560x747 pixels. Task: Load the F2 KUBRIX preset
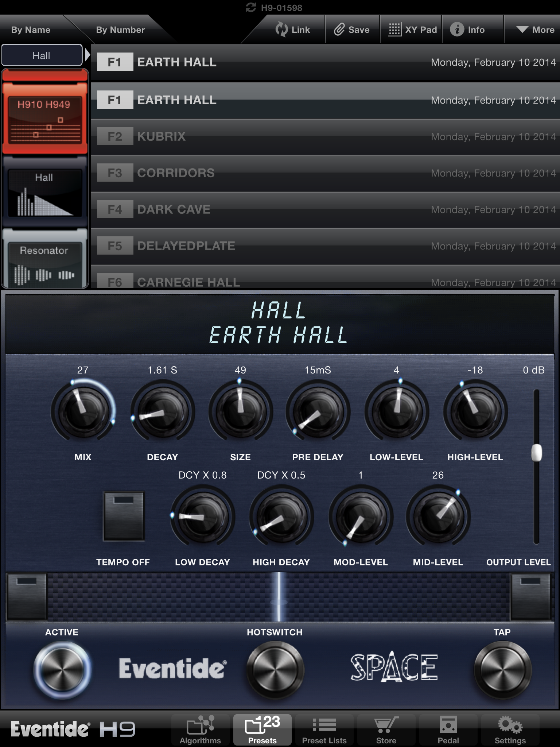click(325, 137)
